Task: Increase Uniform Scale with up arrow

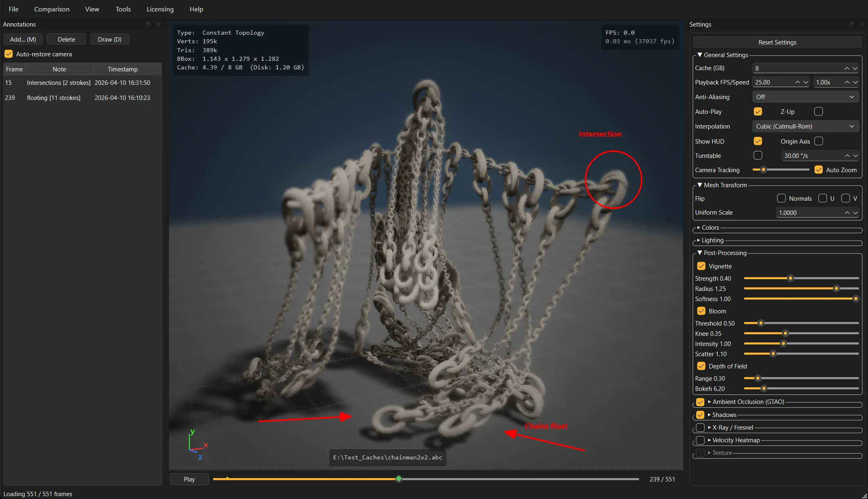Action: pos(847,213)
